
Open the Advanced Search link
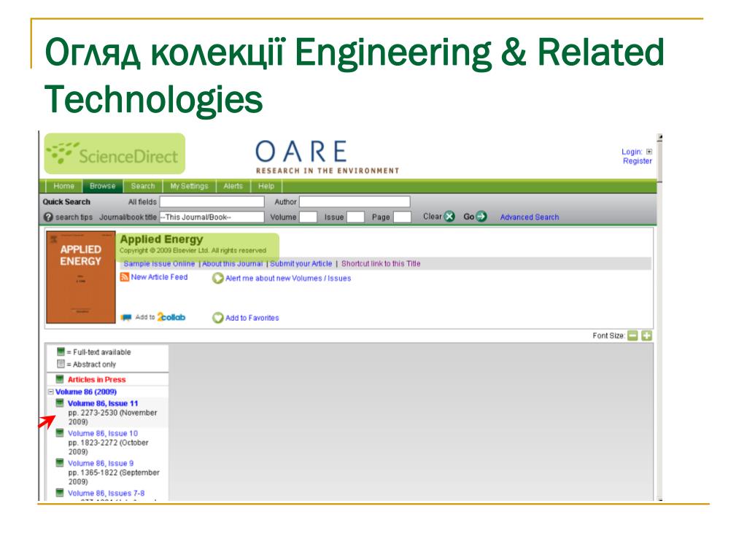coord(530,217)
